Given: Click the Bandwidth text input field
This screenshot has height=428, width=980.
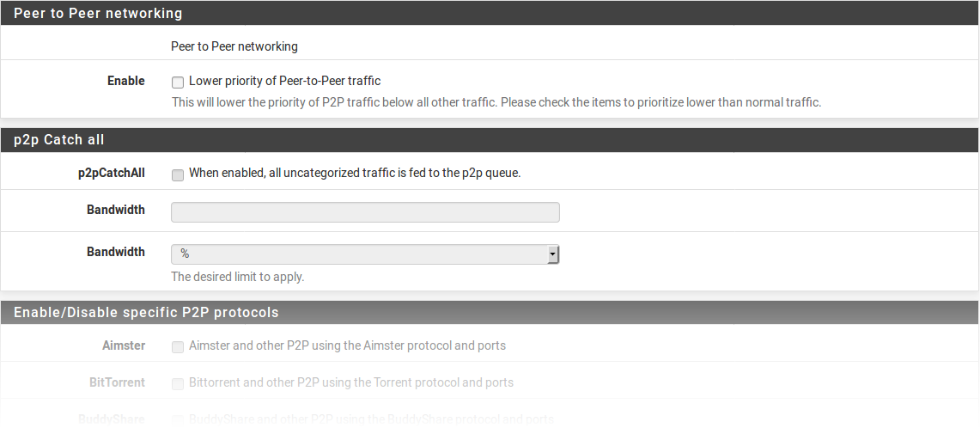Looking at the screenshot, I should 365,212.
